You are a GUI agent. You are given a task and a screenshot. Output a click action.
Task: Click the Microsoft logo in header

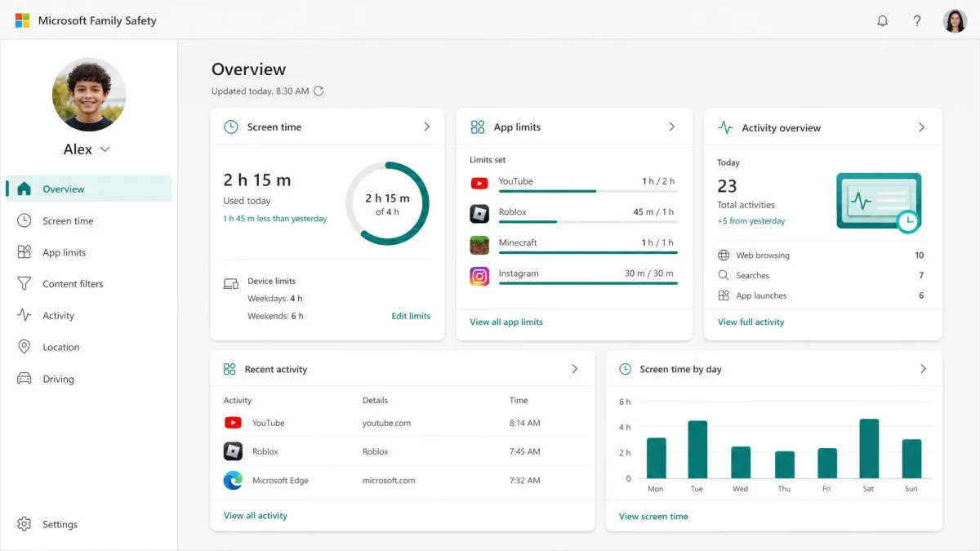coord(22,20)
